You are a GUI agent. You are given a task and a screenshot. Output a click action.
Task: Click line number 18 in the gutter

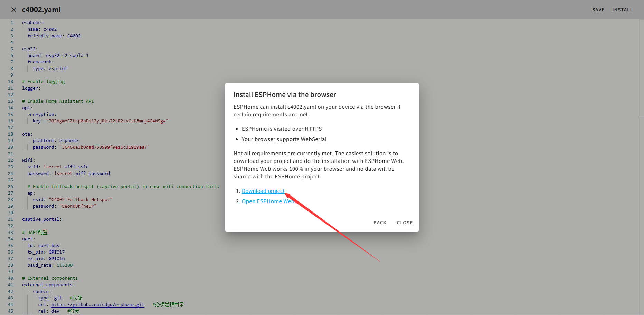click(x=10, y=134)
